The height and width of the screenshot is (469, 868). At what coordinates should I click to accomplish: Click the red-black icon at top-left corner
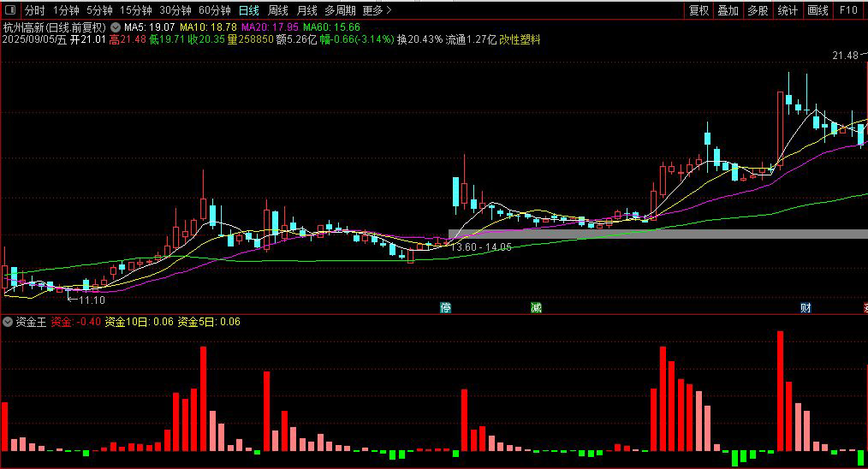tap(11, 11)
